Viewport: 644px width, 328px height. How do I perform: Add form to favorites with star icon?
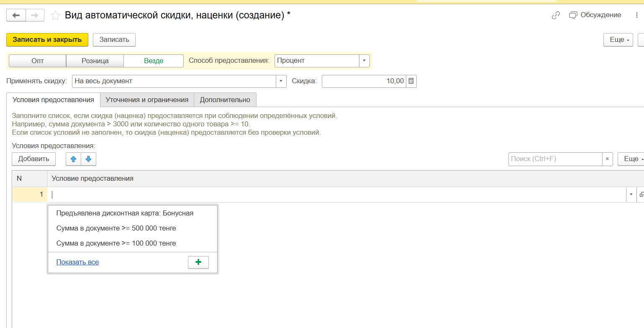pyautogui.click(x=55, y=15)
